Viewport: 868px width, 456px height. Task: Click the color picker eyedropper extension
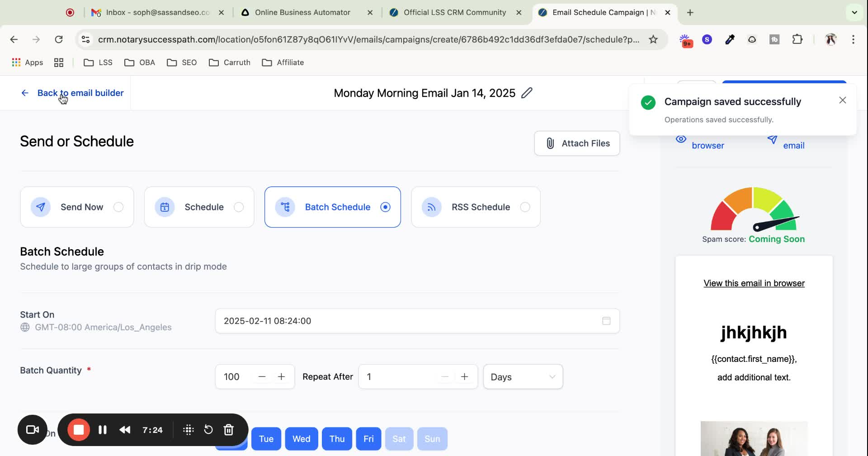[x=730, y=39]
